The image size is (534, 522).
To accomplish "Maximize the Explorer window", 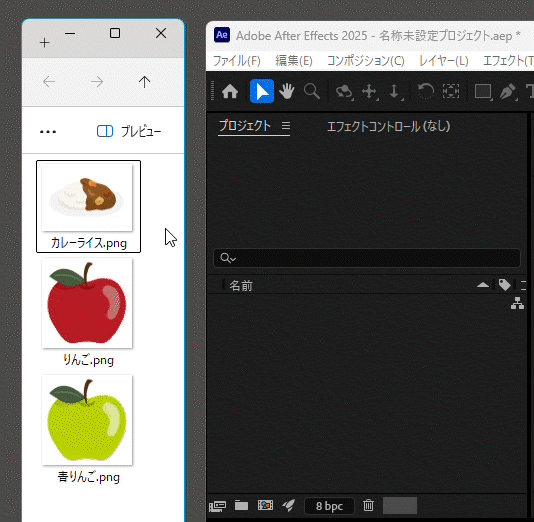I will pyautogui.click(x=115, y=33).
